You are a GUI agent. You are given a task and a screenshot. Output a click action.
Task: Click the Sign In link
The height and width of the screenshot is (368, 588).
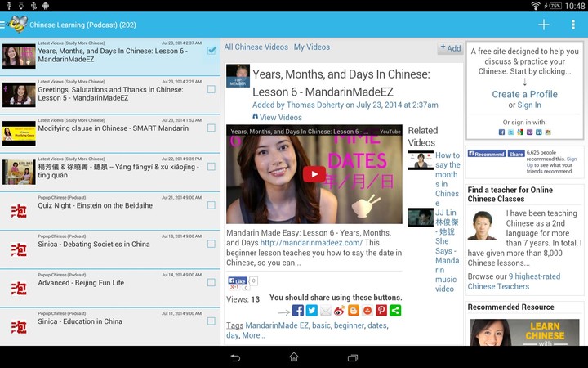click(x=529, y=105)
